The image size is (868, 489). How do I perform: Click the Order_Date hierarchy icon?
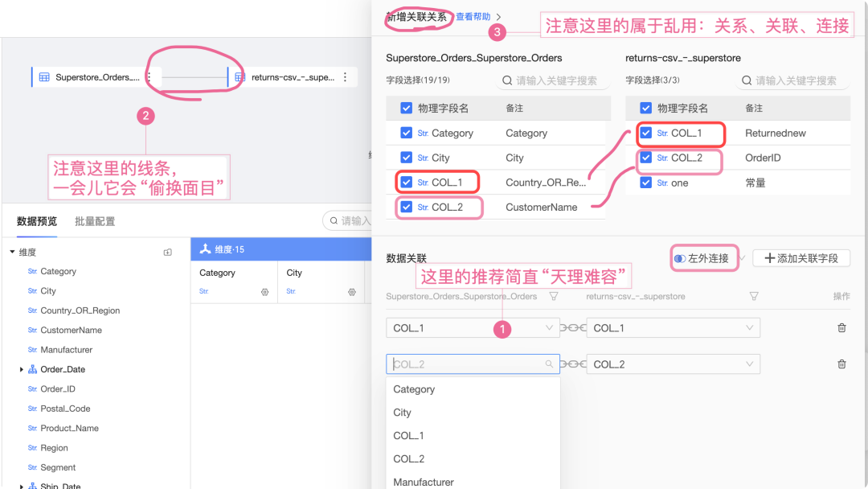point(33,369)
